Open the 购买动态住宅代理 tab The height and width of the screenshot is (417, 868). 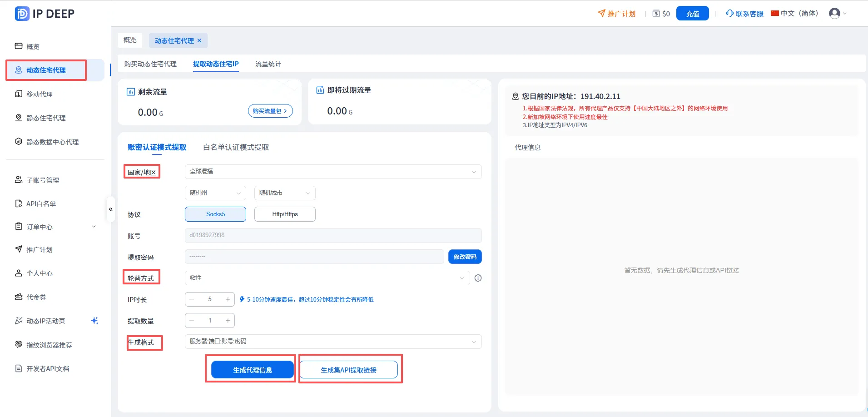(150, 64)
